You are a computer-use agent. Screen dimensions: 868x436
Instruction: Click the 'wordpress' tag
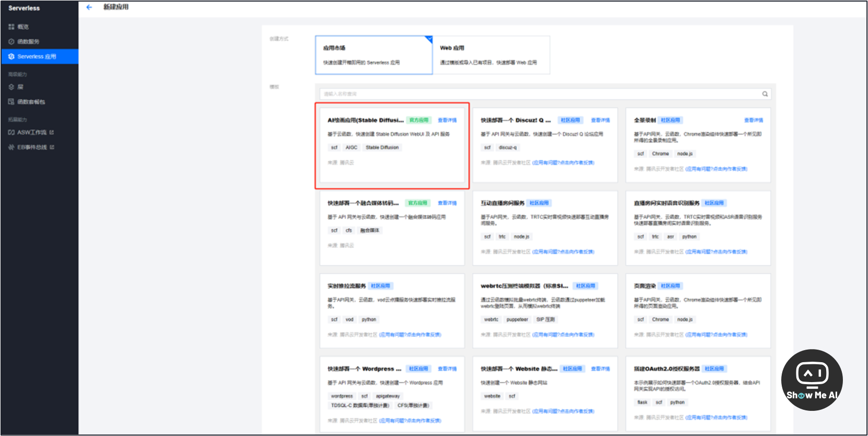[342, 396]
